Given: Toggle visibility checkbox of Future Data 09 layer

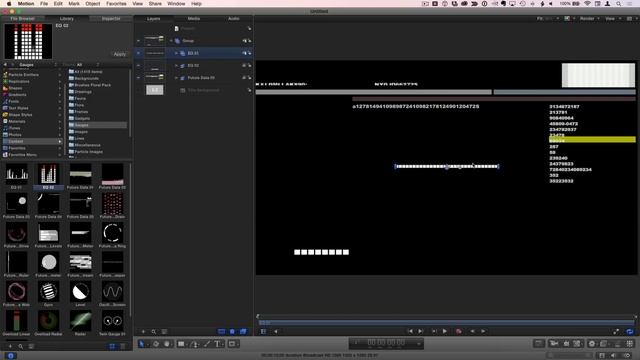Looking at the screenshot, I should point(138,78).
